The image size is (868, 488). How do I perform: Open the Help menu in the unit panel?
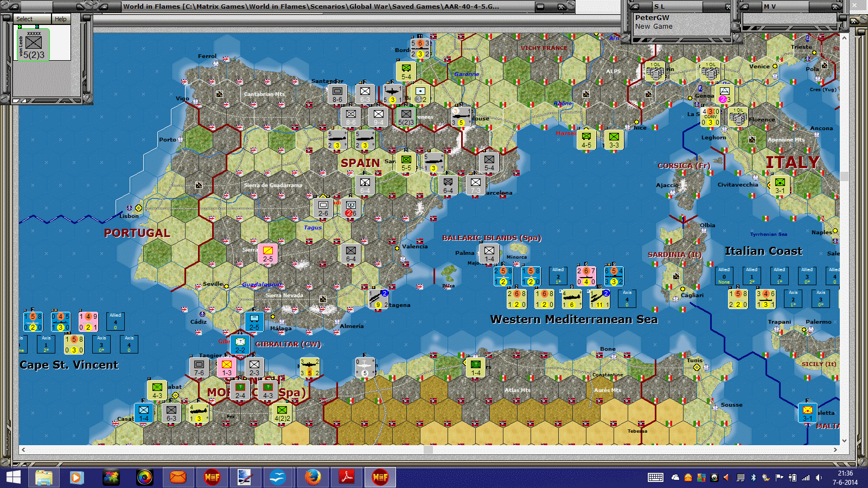coord(60,19)
